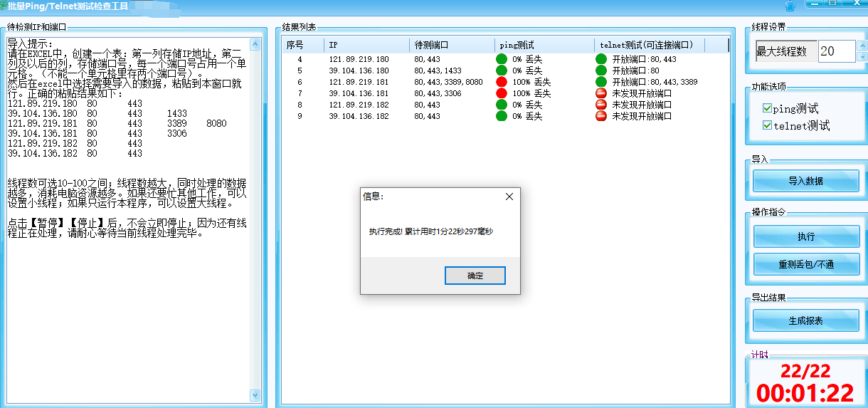The width and height of the screenshot is (868, 408).
Task: Click the green telnet status icon in row 5
Action: [601, 71]
